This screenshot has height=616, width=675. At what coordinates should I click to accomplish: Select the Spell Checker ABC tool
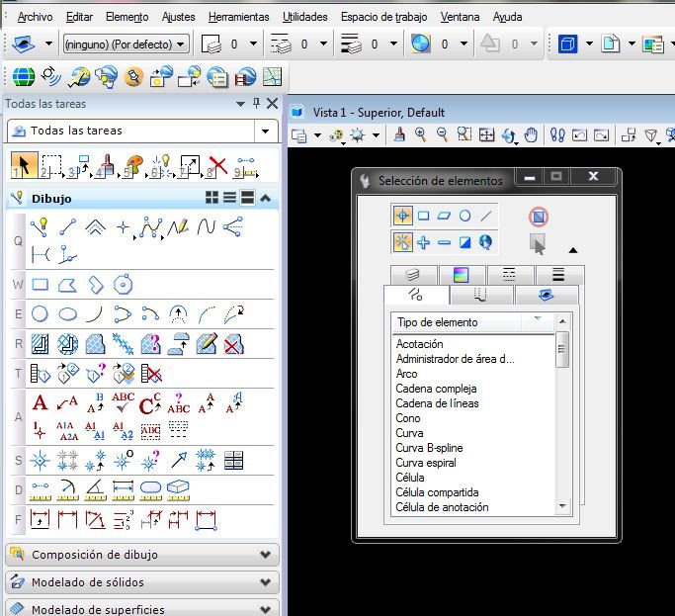[x=124, y=402]
